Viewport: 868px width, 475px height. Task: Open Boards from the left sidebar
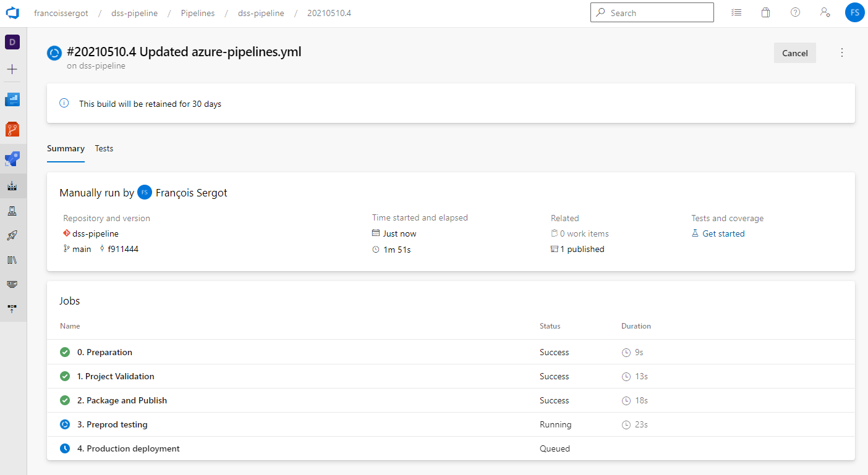(x=12, y=99)
